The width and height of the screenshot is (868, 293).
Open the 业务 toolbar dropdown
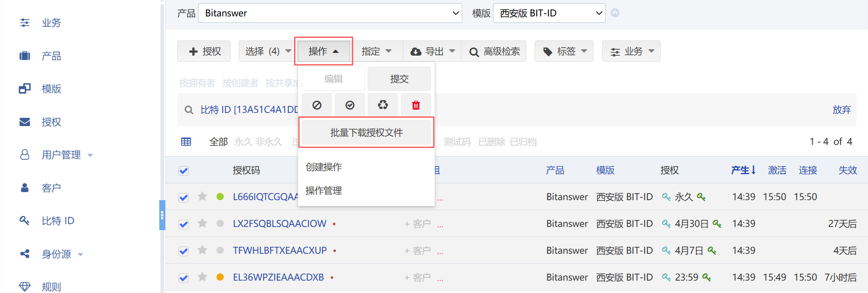pyautogui.click(x=631, y=51)
